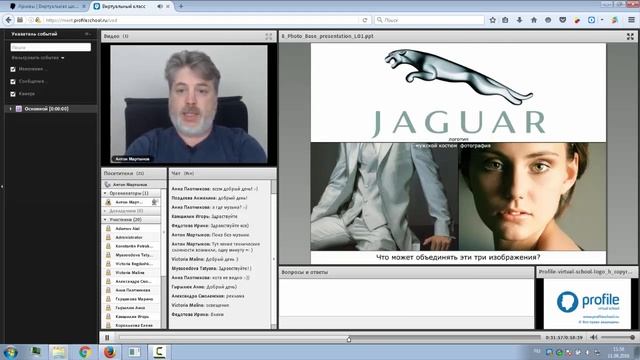Viewport: 640px width, 360px height.
Task: Open Firefox from the taskbar
Action: click(109, 352)
